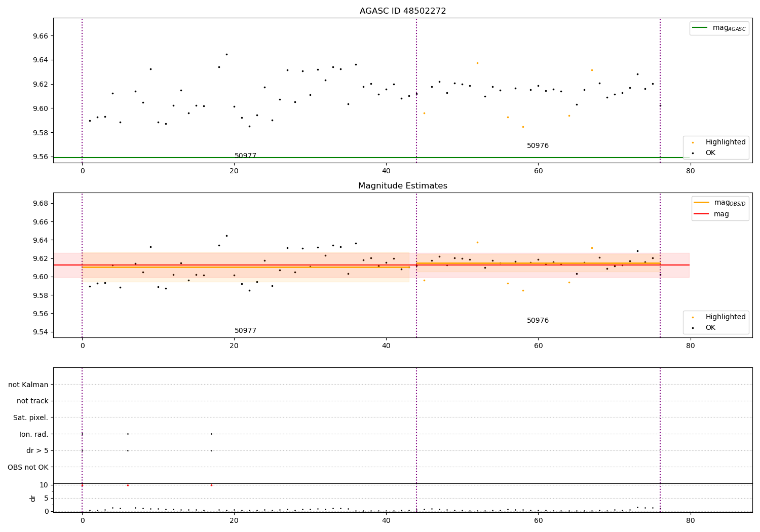Click the orange highlighted point at 9.637 in the top plot

coord(477,63)
